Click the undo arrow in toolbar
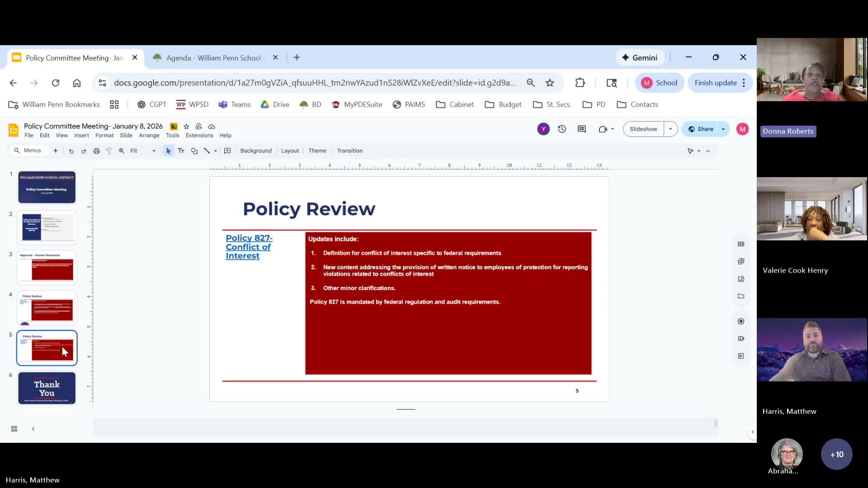Viewport: 868px width, 488px height. pyautogui.click(x=71, y=151)
